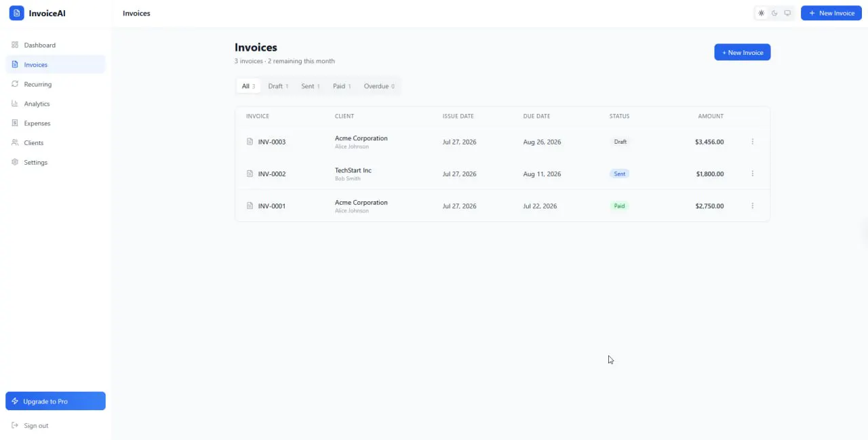Click the Sign out arrow icon

pos(15,426)
